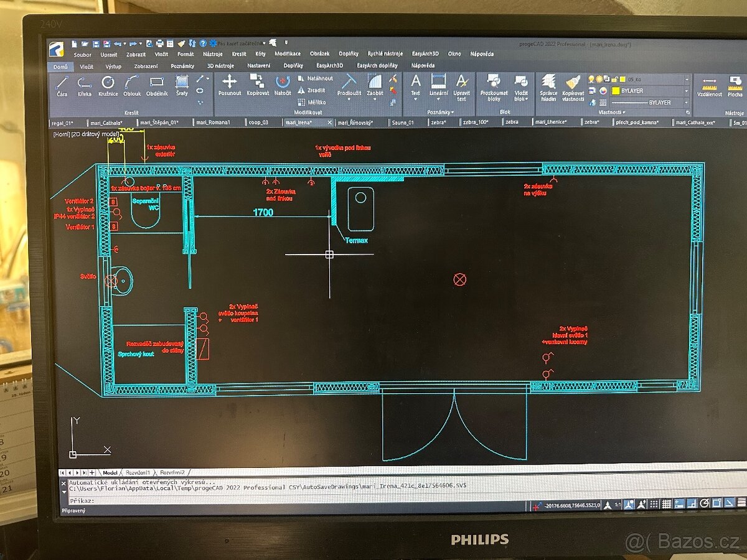The width and height of the screenshot is (747, 560).
Task: Expand the Prodloužit dropdown arrow
Action: 349,100
